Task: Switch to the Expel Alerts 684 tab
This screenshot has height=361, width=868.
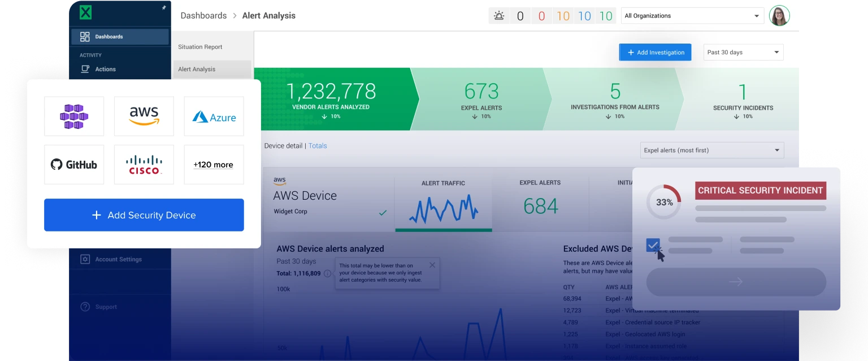Action: pos(540,203)
